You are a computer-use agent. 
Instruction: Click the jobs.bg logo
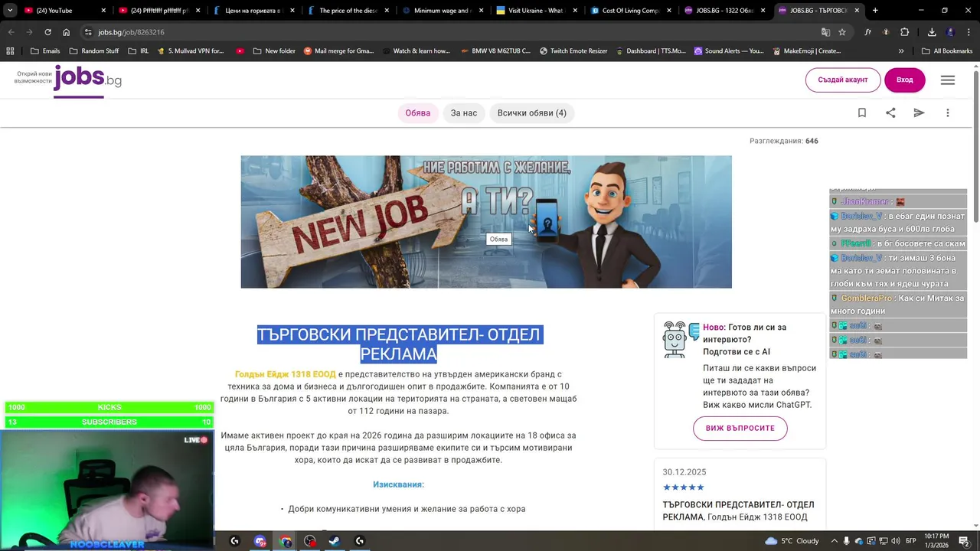(x=87, y=80)
